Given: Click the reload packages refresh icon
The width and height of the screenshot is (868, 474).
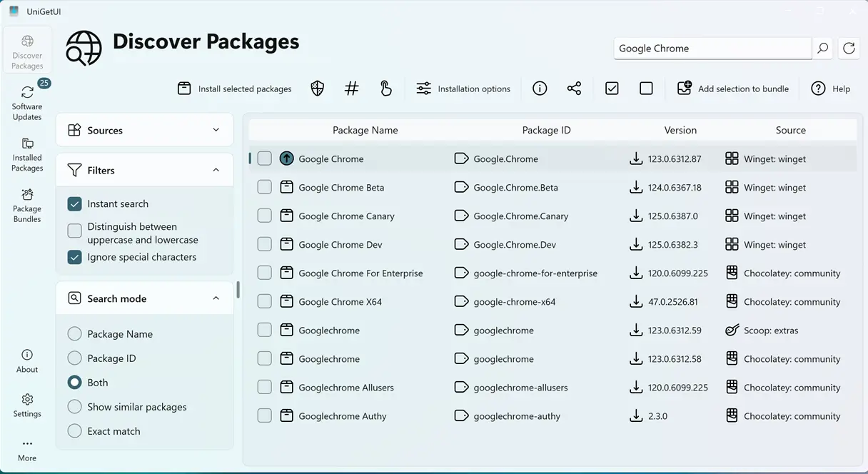Looking at the screenshot, I should point(849,49).
